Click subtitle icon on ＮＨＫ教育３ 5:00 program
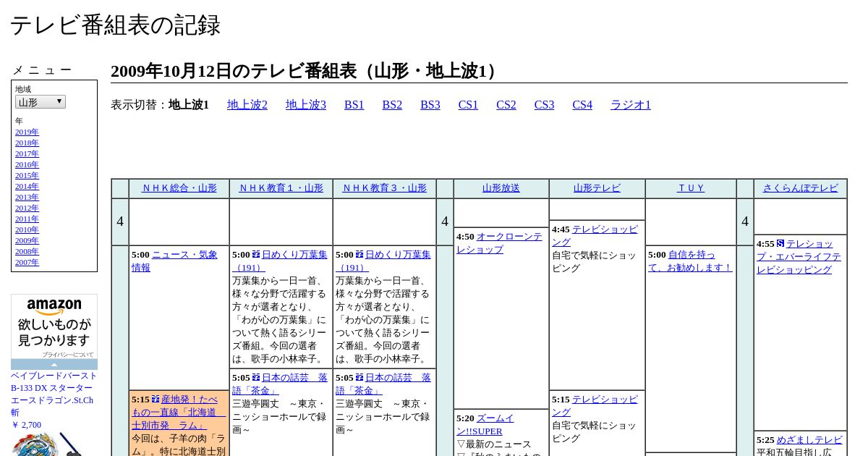This screenshot has height=456, width=868. (359, 255)
